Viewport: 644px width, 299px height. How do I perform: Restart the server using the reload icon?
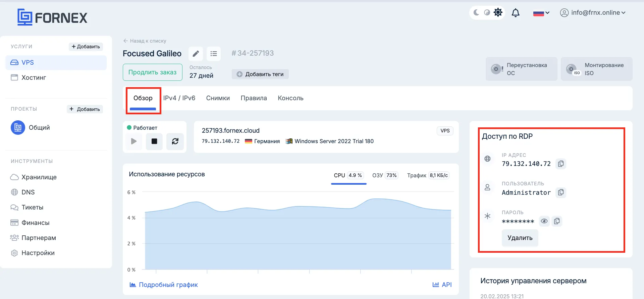pyautogui.click(x=175, y=141)
